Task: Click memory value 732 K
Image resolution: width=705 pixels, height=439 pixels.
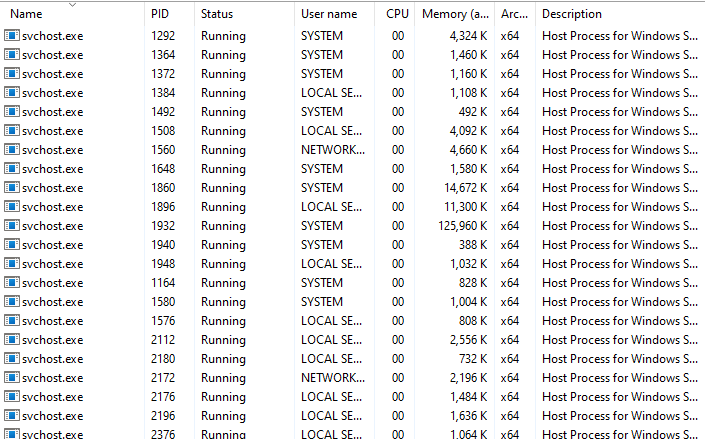Action: pos(473,358)
